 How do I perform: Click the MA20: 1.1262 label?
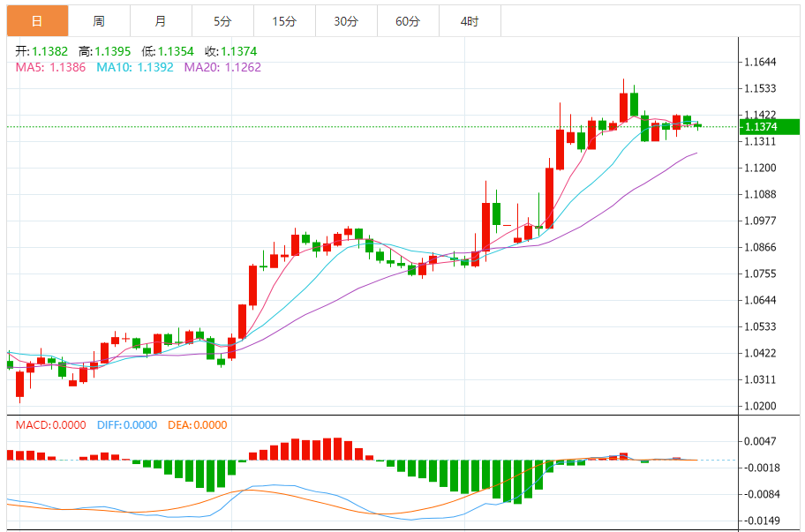pos(222,67)
